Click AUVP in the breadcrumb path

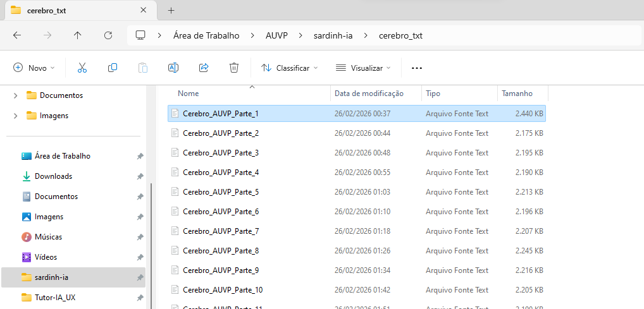tap(276, 35)
